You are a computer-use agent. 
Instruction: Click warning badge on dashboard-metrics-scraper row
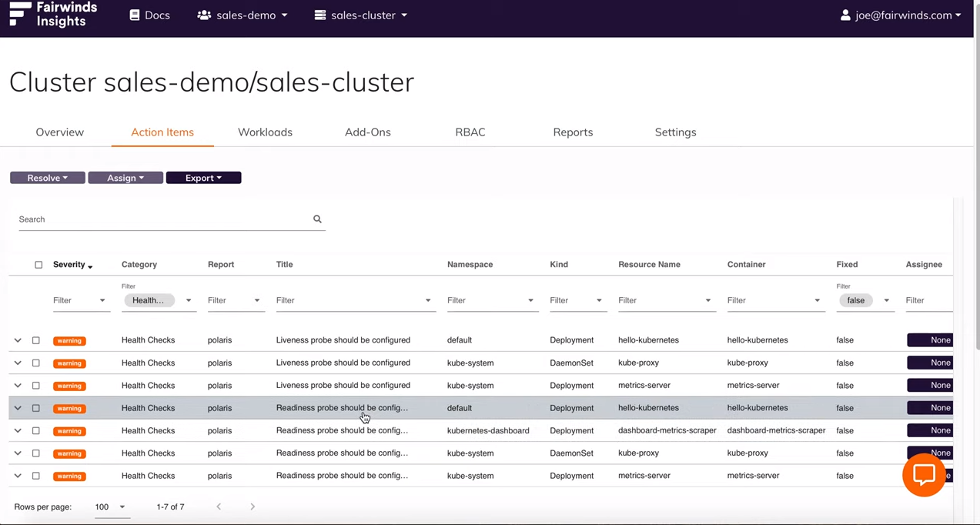click(69, 431)
